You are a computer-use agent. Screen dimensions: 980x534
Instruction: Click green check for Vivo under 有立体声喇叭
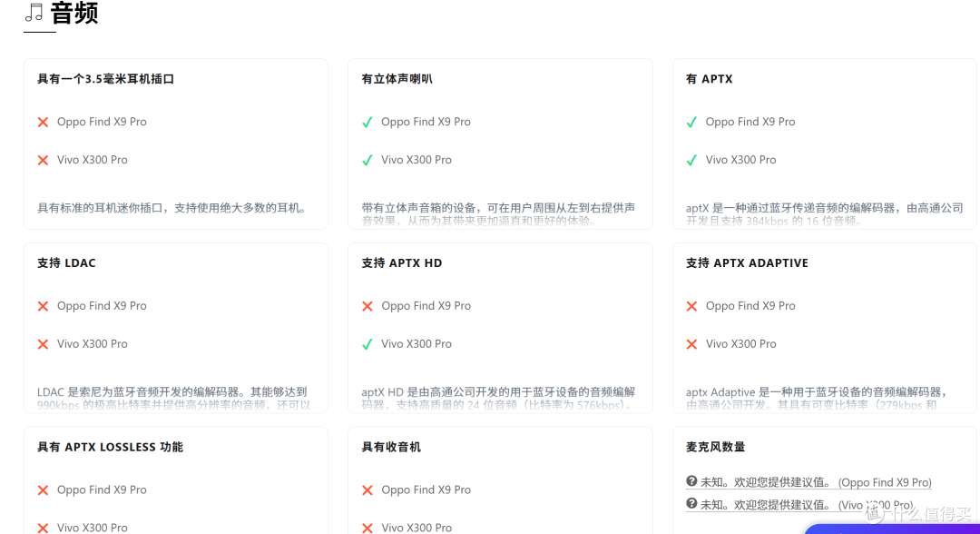point(367,160)
